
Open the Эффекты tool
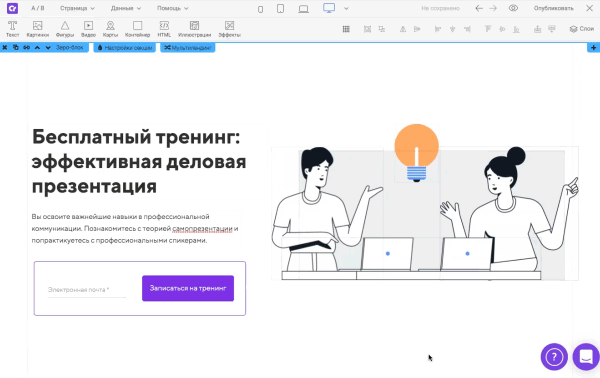pyautogui.click(x=229, y=29)
